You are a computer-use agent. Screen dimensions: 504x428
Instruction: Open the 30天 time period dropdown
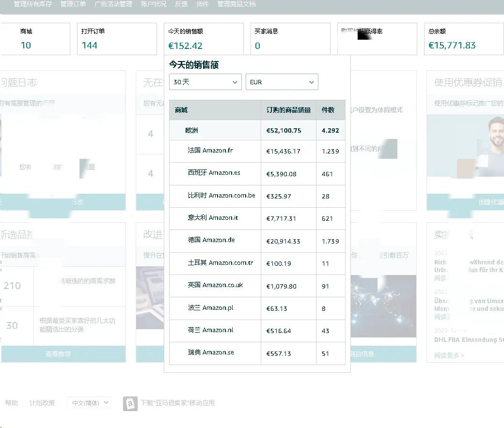[x=205, y=82]
